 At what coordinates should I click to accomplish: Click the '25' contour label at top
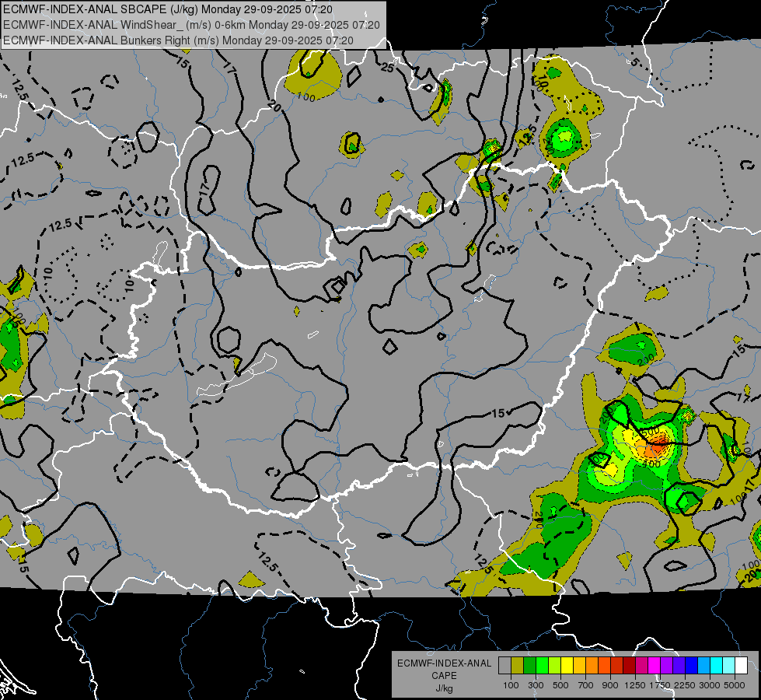[x=387, y=68]
